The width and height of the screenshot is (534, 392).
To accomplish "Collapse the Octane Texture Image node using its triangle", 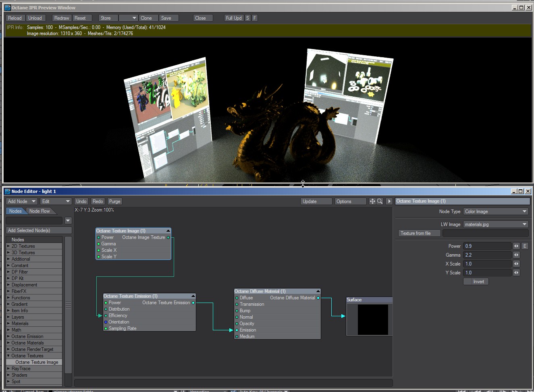I will 168,231.
